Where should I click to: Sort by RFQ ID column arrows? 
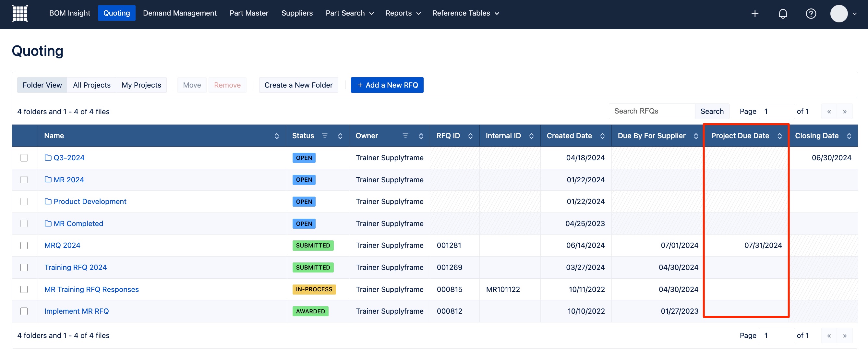tap(470, 136)
